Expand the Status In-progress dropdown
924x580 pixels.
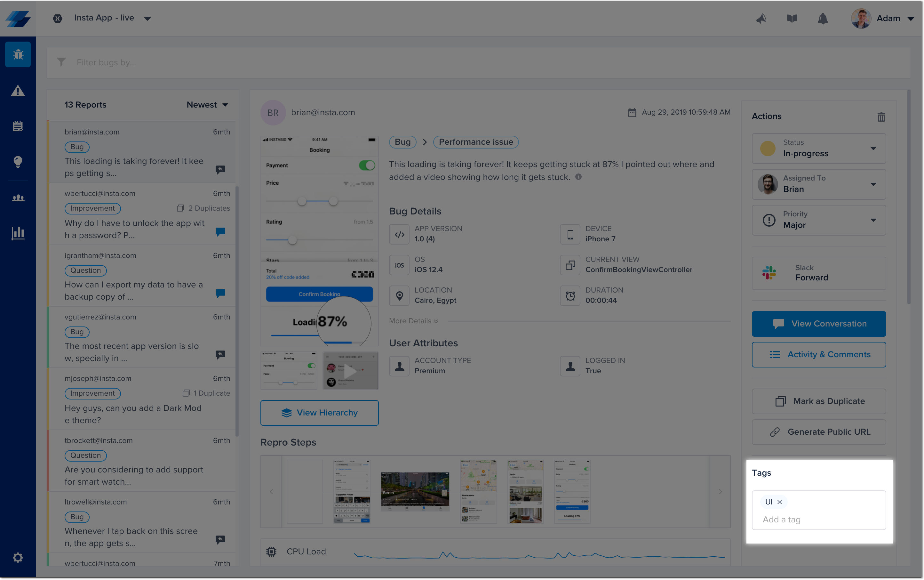(x=818, y=149)
